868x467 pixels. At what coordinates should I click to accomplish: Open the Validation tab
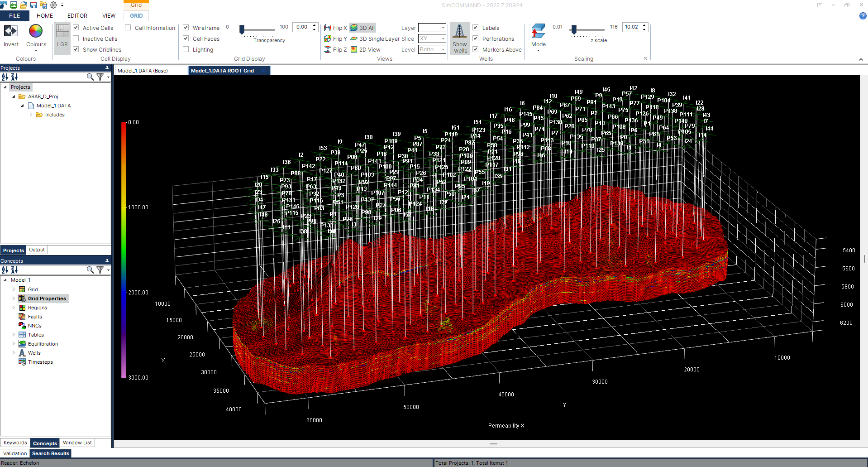(x=15, y=453)
